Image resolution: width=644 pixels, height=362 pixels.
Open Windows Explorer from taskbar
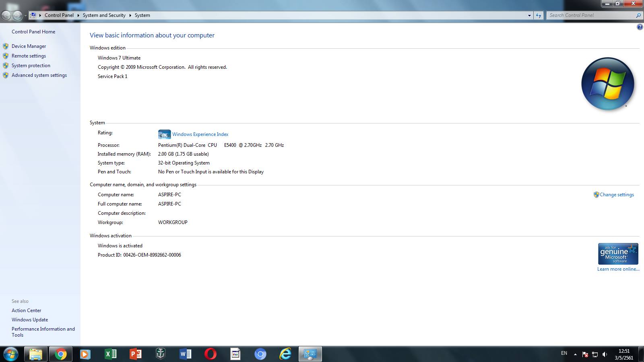point(35,354)
